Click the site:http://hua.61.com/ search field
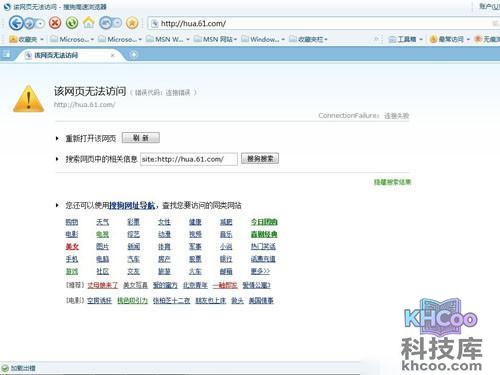Image resolution: width=500 pixels, height=375 pixels. coord(189,159)
